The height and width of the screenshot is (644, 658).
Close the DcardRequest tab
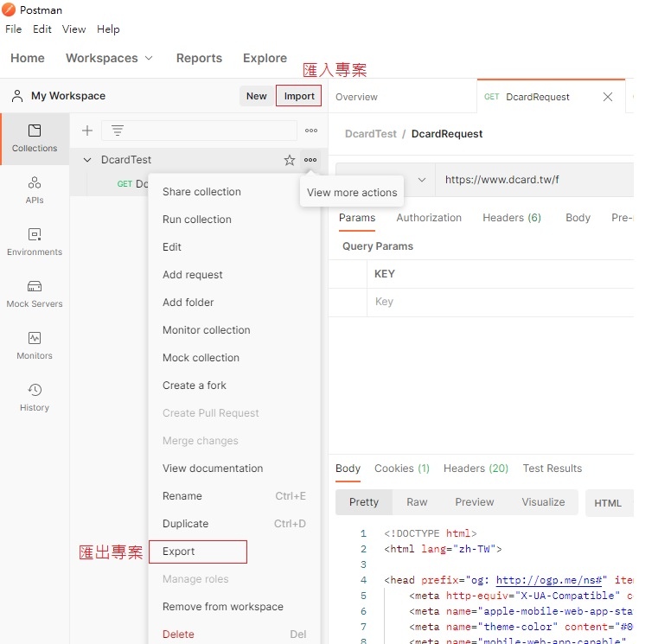coord(608,97)
